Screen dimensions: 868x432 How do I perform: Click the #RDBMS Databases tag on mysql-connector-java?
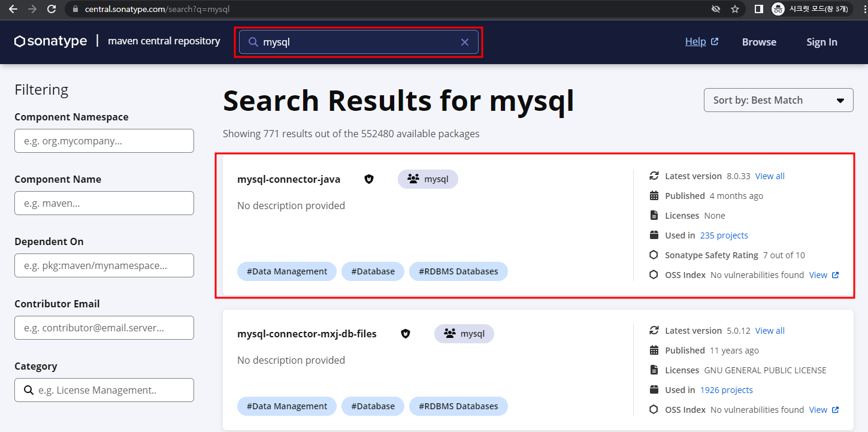click(458, 271)
